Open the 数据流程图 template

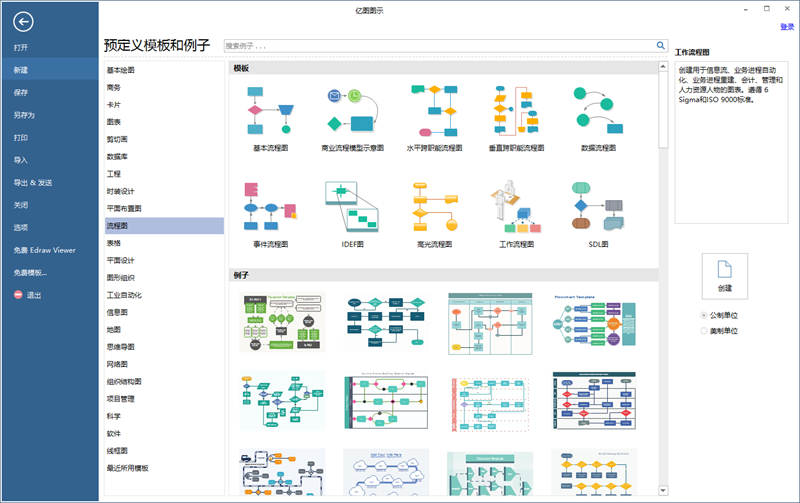(x=598, y=111)
